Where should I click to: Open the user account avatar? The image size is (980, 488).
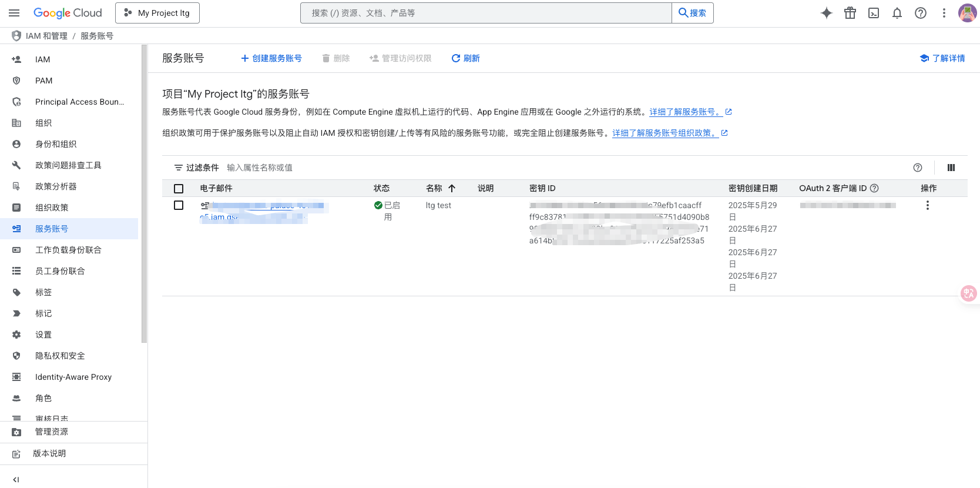pyautogui.click(x=967, y=13)
